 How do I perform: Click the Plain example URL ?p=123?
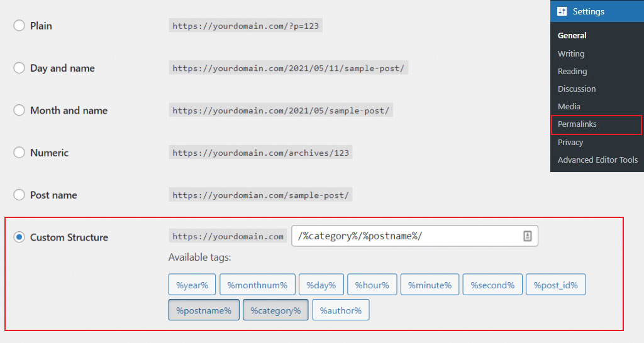click(246, 25)
